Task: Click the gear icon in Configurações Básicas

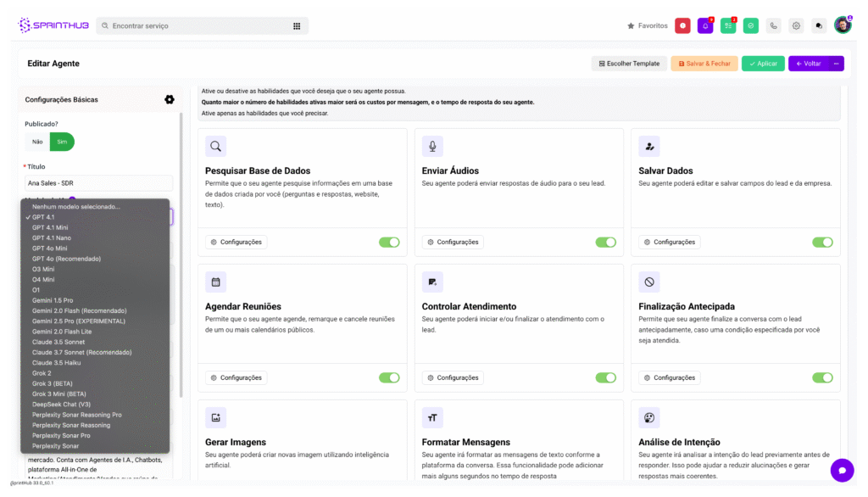Action: coord(170,99)
